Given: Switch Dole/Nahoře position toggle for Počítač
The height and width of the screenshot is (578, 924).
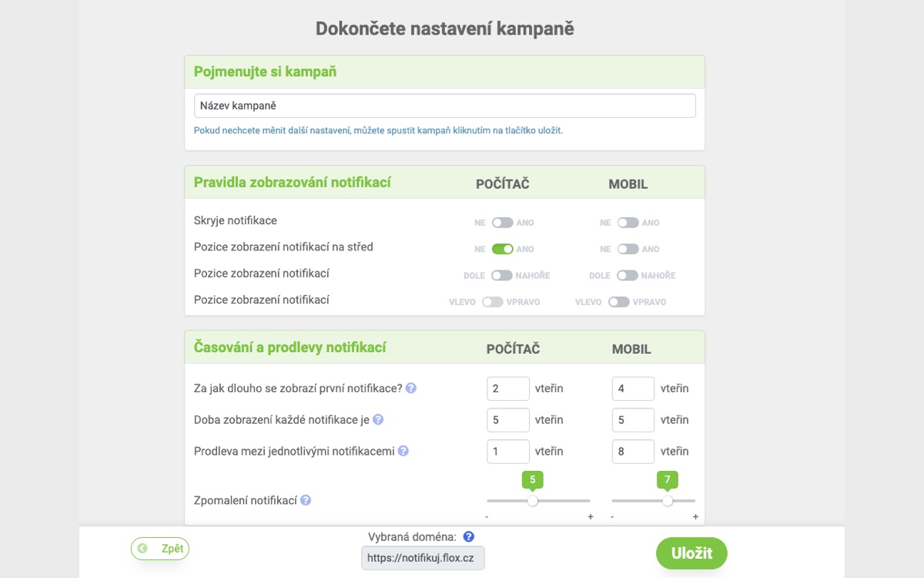Looking at the screenshot, I should [x=502, y=275].
